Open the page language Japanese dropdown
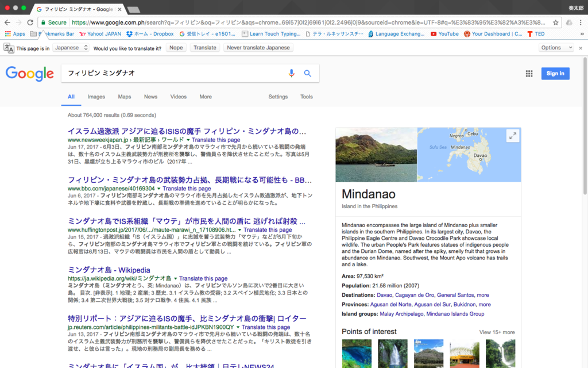Image resolution: width=588 pixels, height=368 pixels. (71, 48)
